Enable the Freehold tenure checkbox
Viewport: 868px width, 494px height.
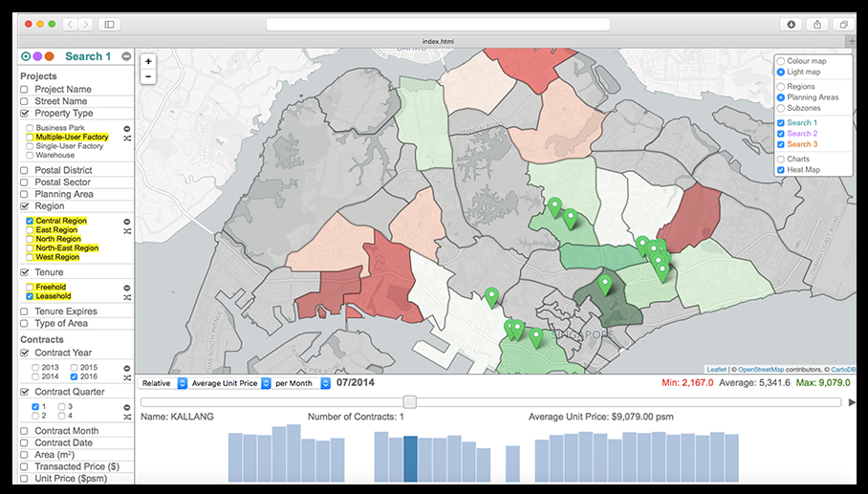point(30,287)
